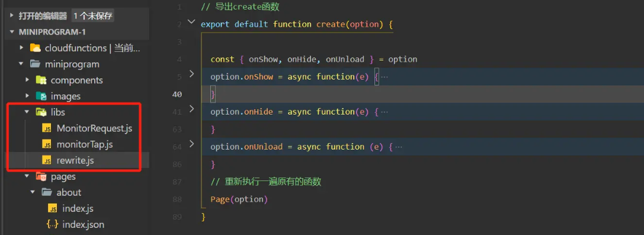Click the pages folder icon

(x=41, y=177)
